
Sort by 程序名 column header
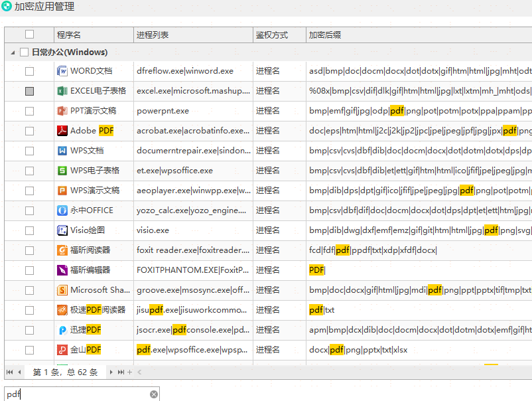point(94,35)
